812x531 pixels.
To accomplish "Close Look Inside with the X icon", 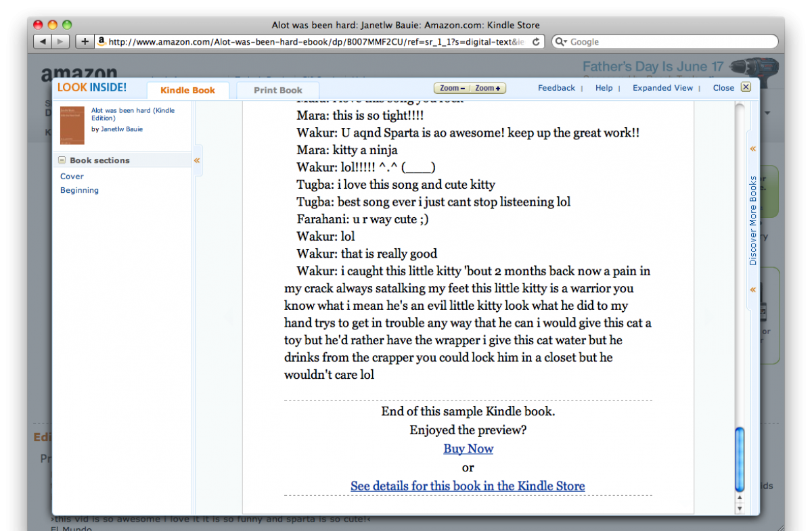I will tap(746, 87).
